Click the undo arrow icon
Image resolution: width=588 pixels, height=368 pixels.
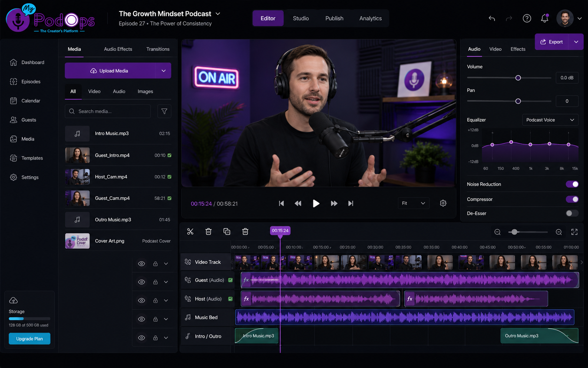coord(492,18)
